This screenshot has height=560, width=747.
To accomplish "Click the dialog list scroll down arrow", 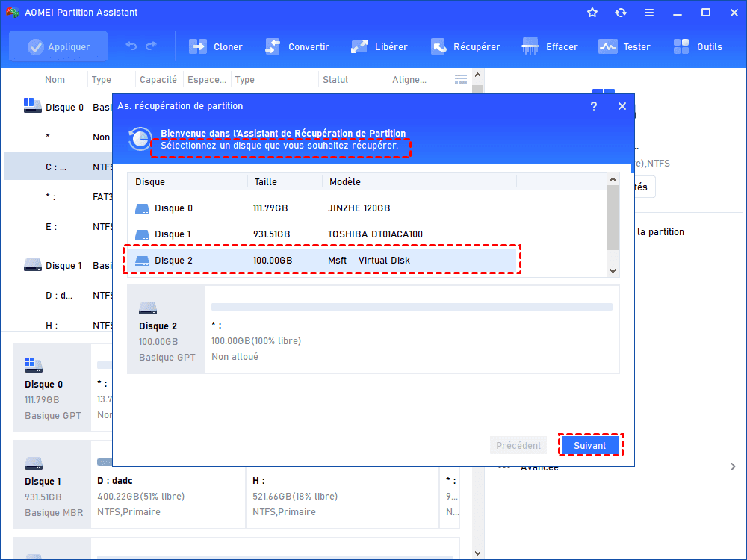I will tap(613, 271).
